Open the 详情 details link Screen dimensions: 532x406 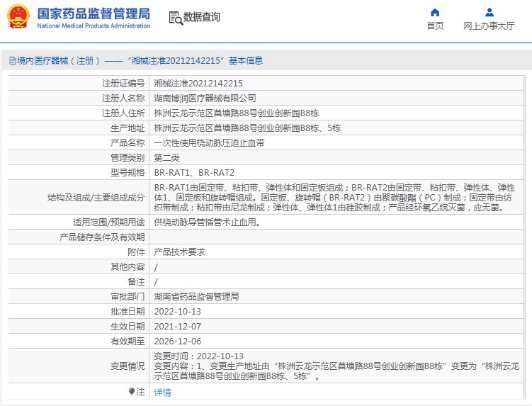click(162, 392)
